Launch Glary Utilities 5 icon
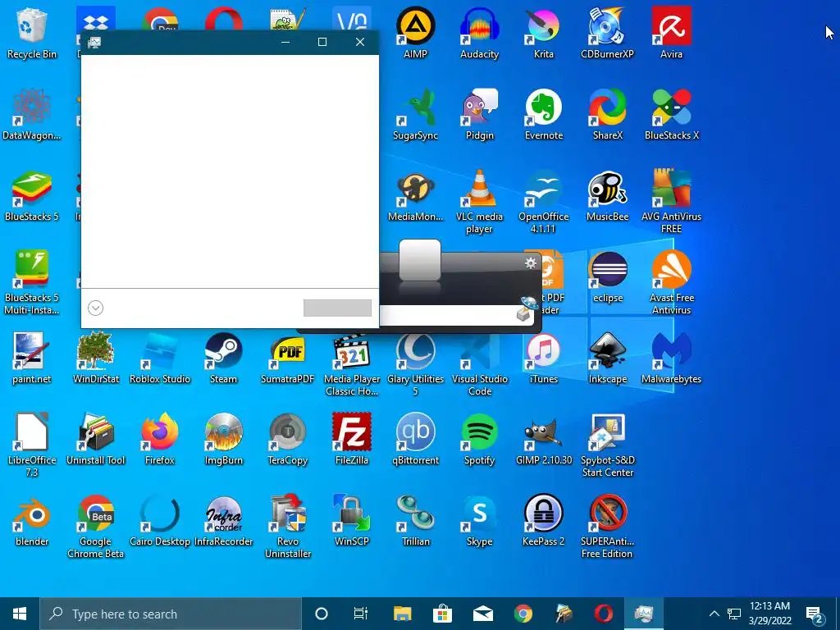This screenshot has height=630, width=840. [x=415, y=363]
